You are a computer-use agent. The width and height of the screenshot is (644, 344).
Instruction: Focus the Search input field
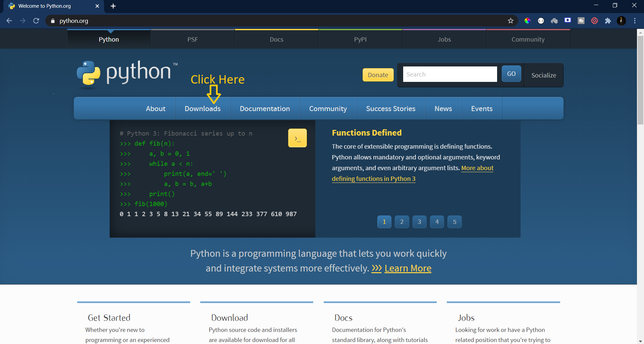point(450,74)
